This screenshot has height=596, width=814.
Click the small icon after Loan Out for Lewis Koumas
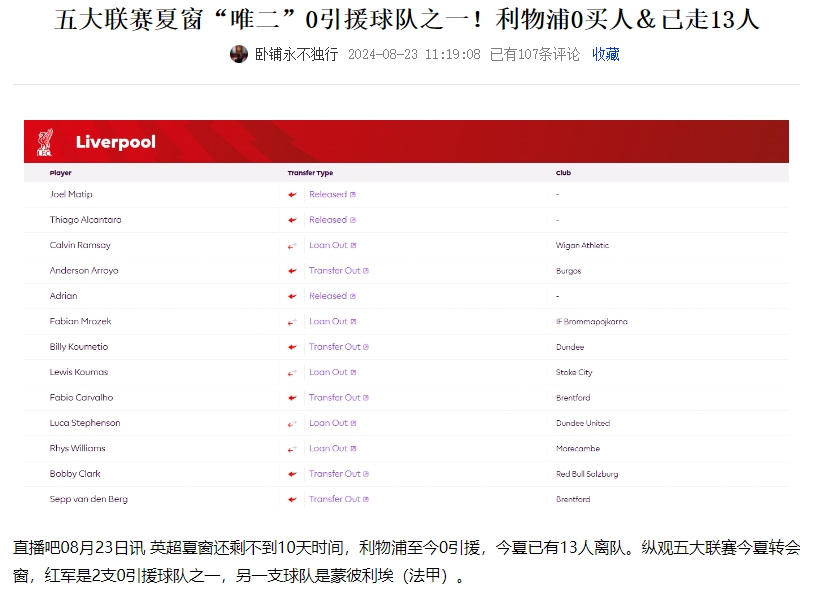pos(354,373)
